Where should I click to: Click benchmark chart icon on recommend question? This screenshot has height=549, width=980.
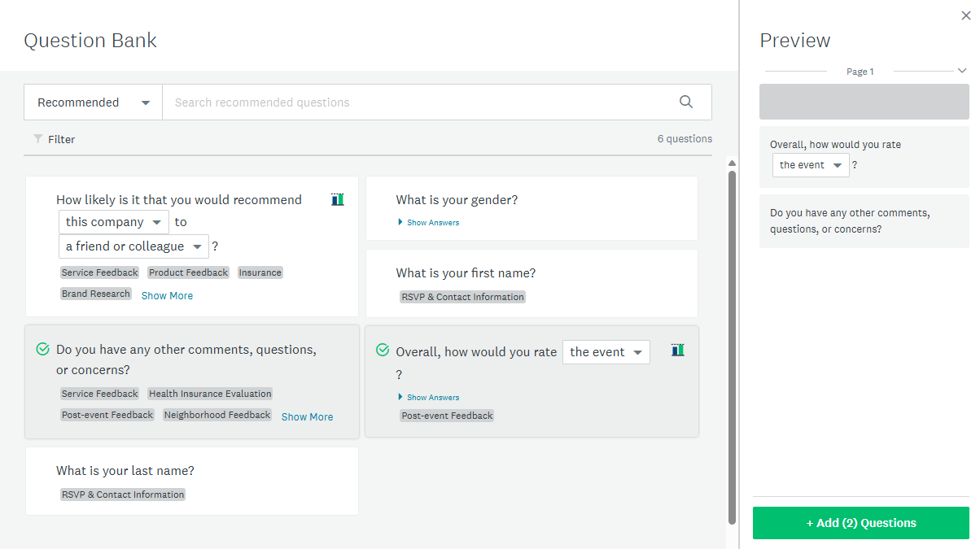click(x=338, y=199)
